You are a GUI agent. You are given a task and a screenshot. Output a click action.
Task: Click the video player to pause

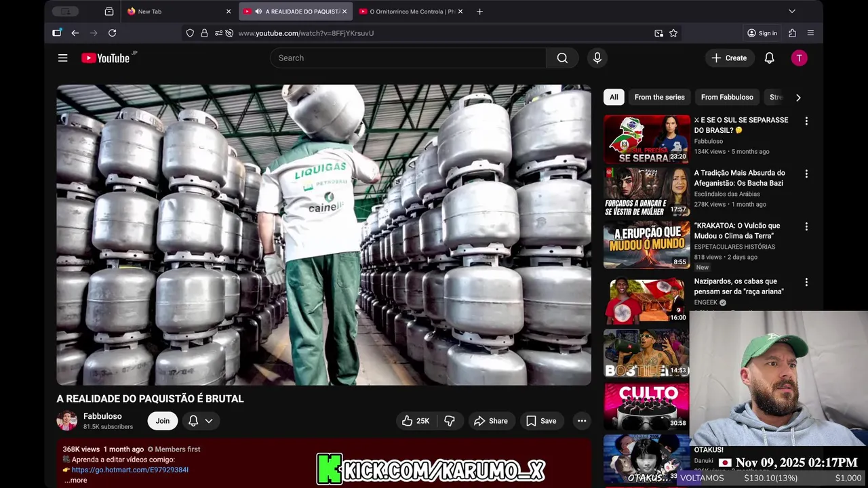(x=323, y=235)
